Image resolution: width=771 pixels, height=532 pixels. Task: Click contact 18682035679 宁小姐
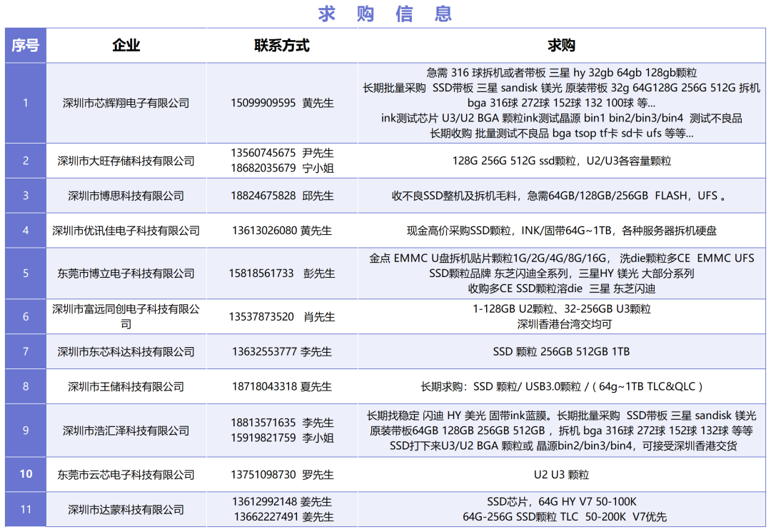[282, 168]
